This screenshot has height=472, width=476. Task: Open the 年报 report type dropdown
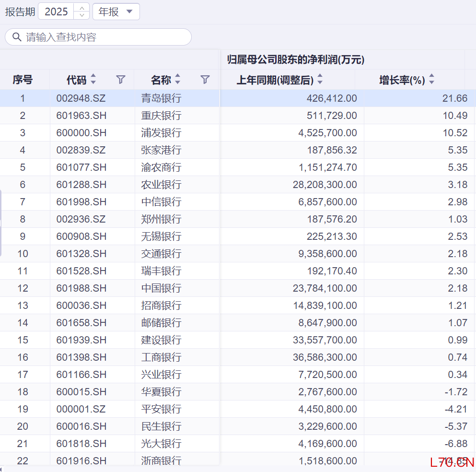pyautogui.click(x=116, y=12)
